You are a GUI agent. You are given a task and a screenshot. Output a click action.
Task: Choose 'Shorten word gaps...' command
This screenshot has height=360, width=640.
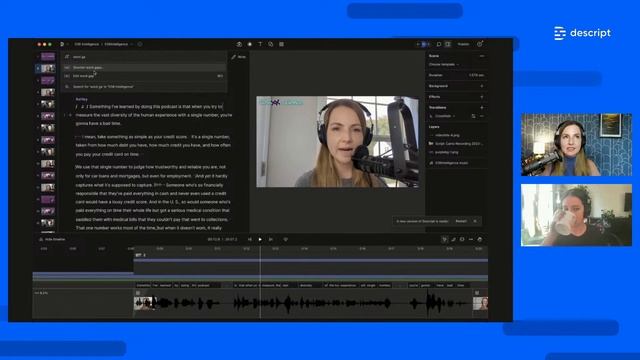144,67
